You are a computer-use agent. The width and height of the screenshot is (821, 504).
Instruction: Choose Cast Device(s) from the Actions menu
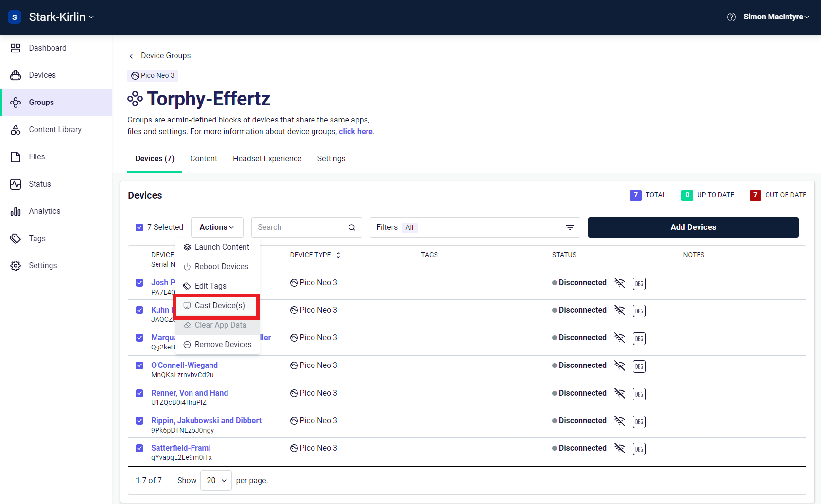point(216,306)
